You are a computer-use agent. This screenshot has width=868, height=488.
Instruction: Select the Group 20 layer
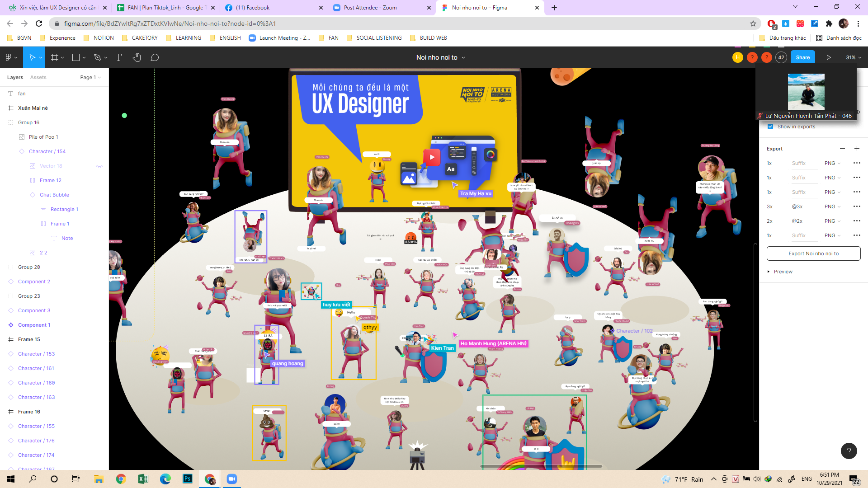pyautogui.click(x=29, y=267)
